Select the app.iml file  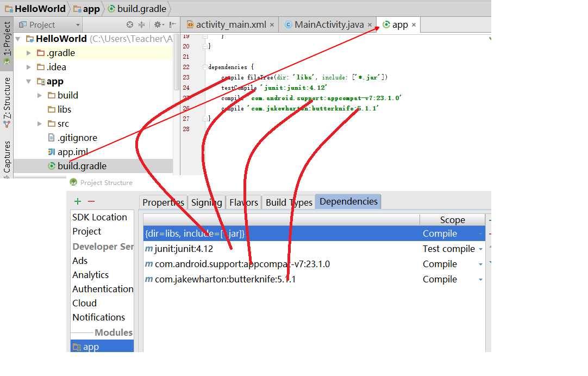pyautogui.click(x=68, y=152)
